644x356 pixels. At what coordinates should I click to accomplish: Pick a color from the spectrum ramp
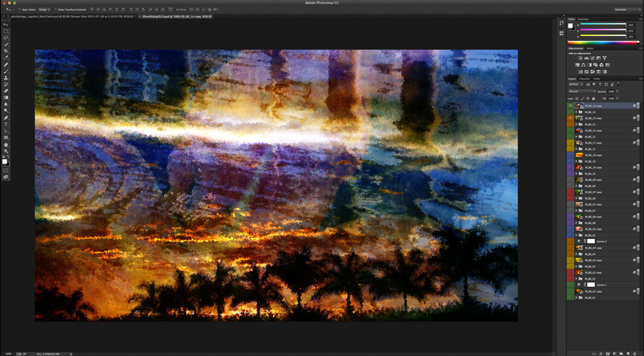click(602, 43)
